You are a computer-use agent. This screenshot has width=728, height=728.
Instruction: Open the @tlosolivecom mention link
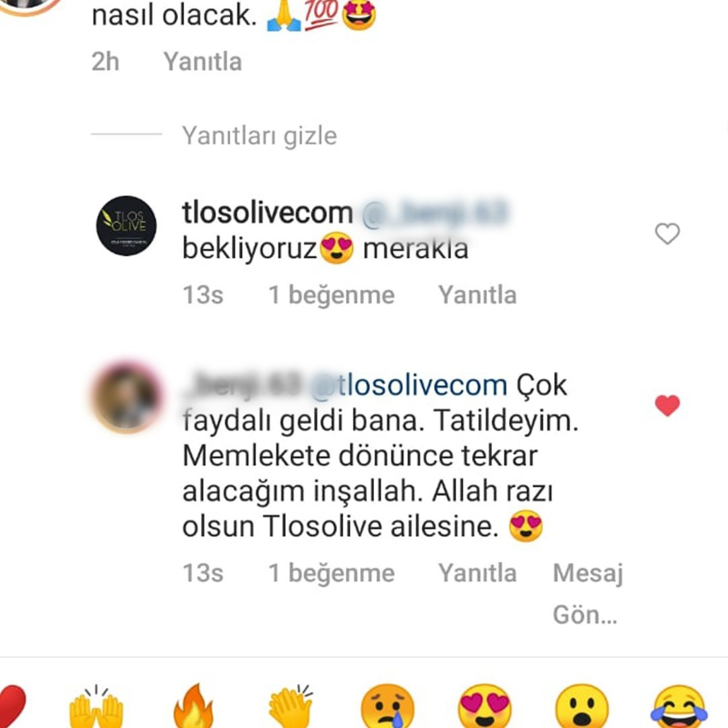tap(408, 385)
